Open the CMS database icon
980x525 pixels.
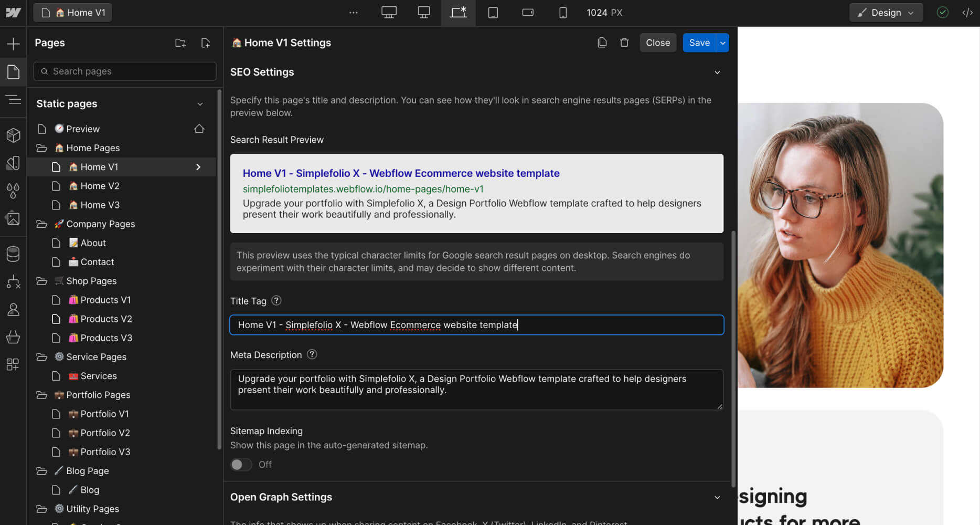pos(13,254)
